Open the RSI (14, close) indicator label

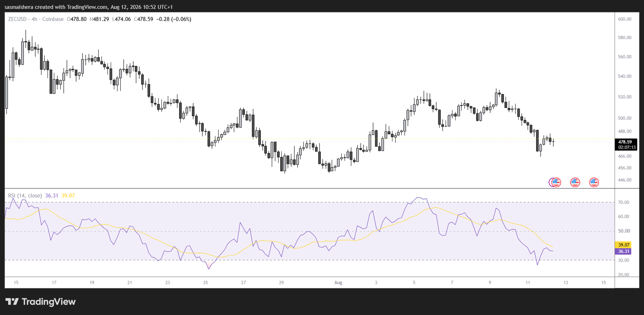pyautogui.click(x=25, y=195)
